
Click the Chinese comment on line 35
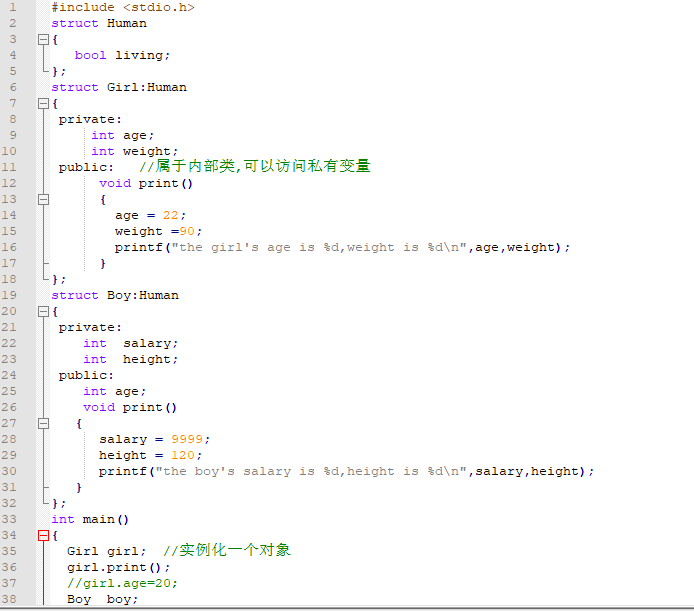[227, 550]
